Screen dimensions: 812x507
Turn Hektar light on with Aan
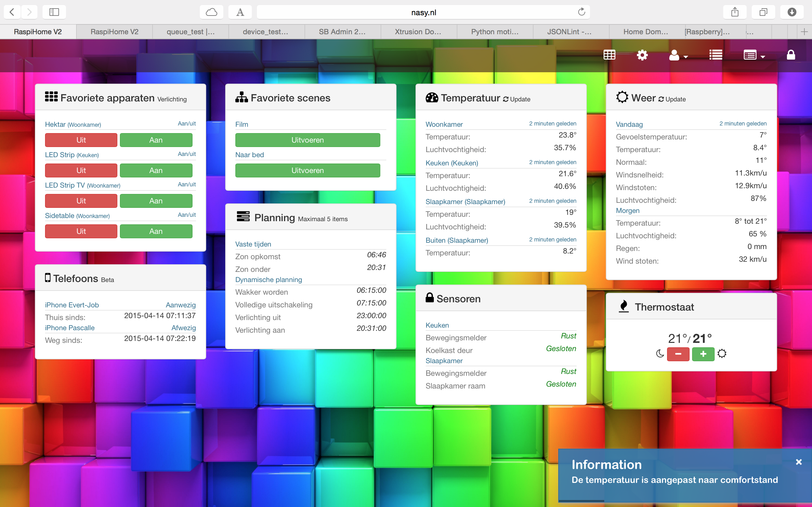coord(156,140)
